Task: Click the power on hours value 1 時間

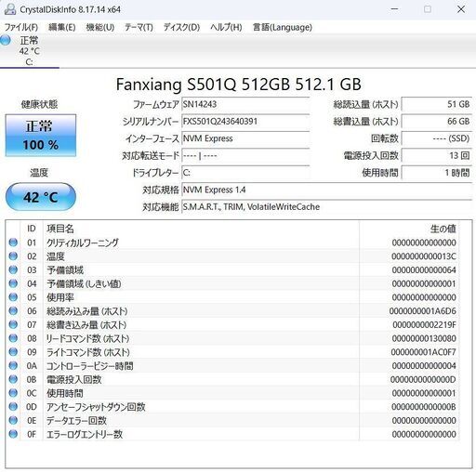Action: tap(437, 173)
